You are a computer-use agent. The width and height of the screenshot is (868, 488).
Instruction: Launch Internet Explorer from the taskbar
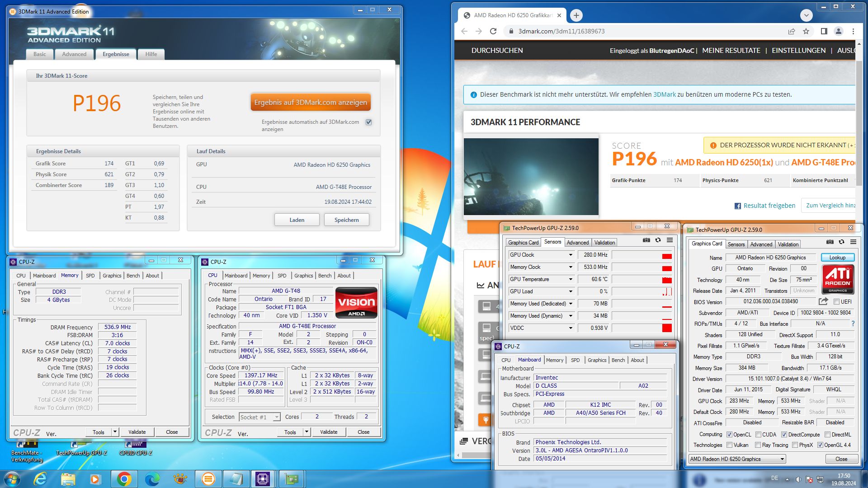[40, 479]
